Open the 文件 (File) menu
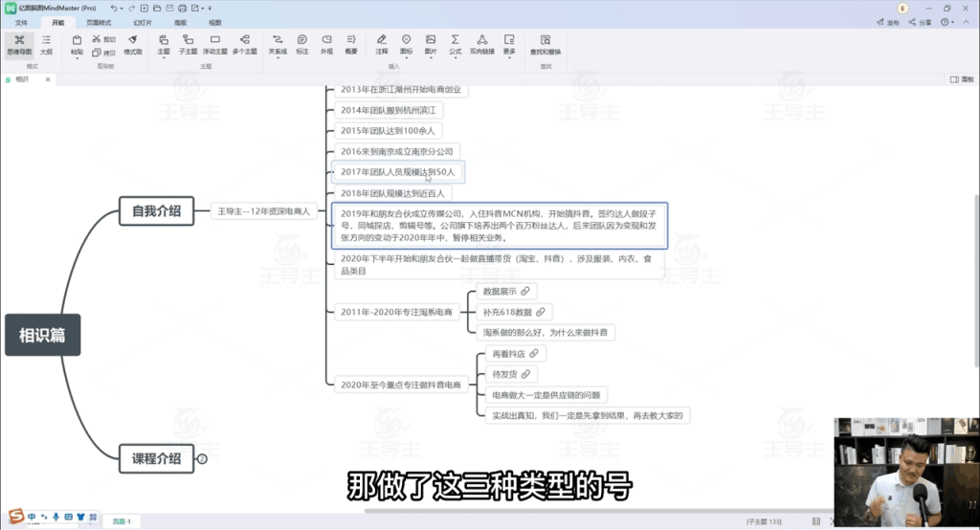 coord(21,23)
